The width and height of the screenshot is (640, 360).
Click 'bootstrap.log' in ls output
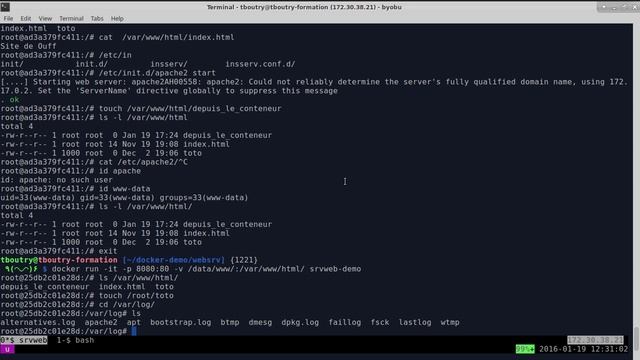(x=180, y=322)
